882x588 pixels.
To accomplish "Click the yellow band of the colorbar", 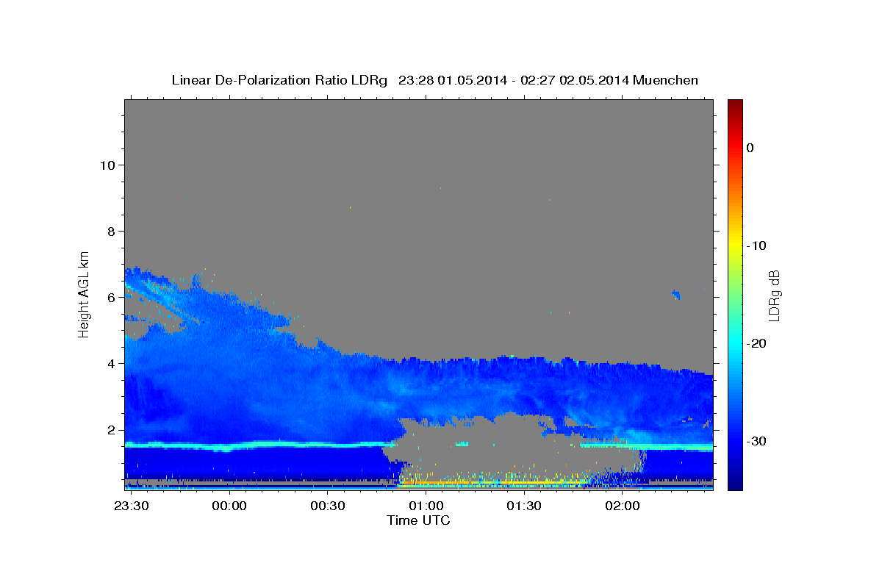I will tap(735, 245).
